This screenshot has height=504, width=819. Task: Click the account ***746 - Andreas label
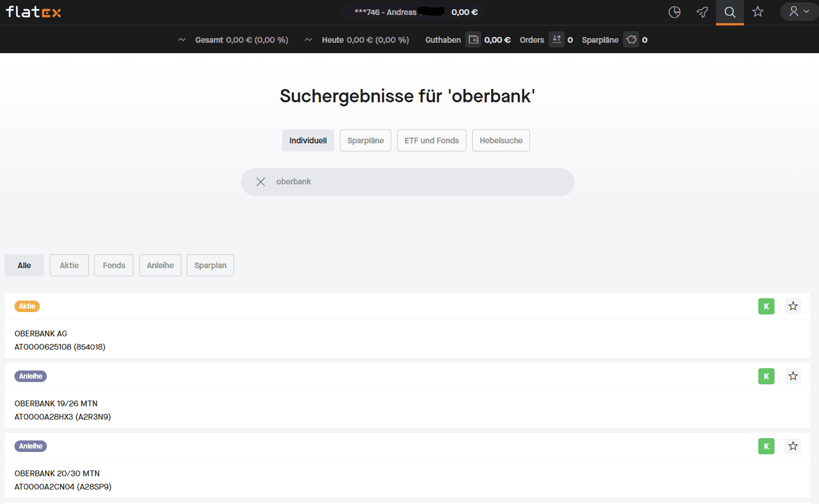pyautogui.click(x=386, y=12)
